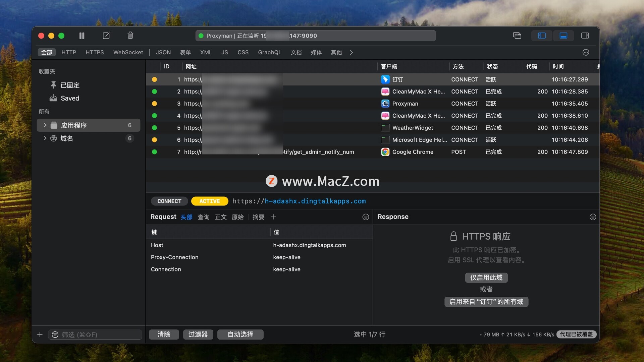The height and width of the screenshot is (362, 644).
Task: Toggle the bottom detail panel
Action: pos(563,36)
